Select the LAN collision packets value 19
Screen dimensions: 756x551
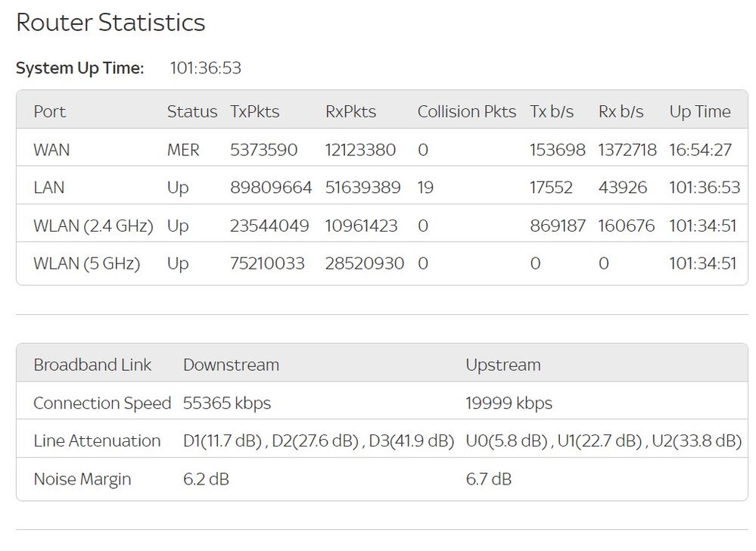coord(425,188)
